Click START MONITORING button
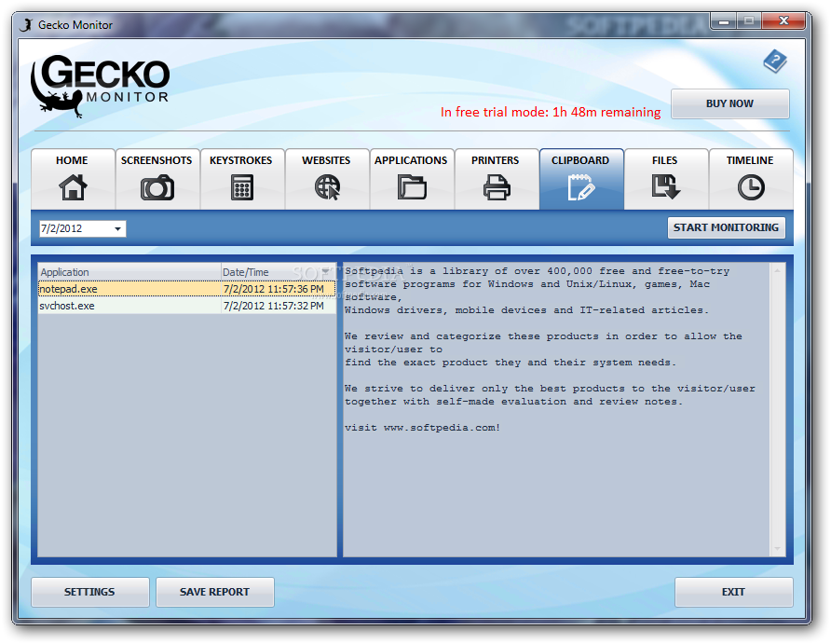 tap(726, 227)
